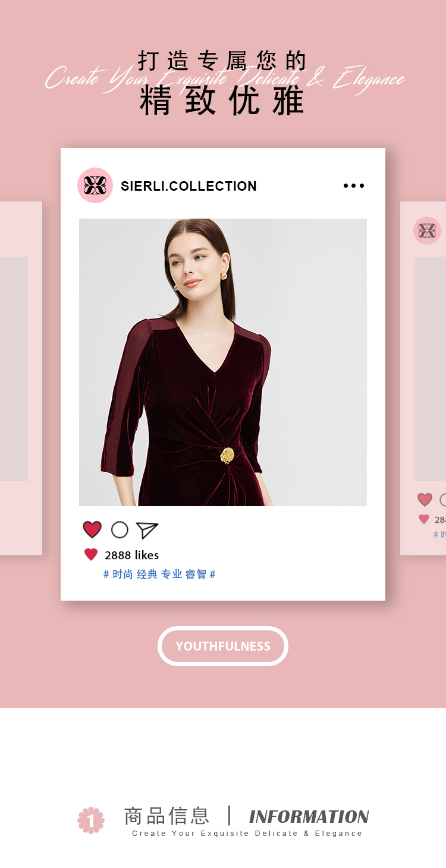Like the post with the red heart icon
Viewport: 446px width, 868px height.
point(92,529)
